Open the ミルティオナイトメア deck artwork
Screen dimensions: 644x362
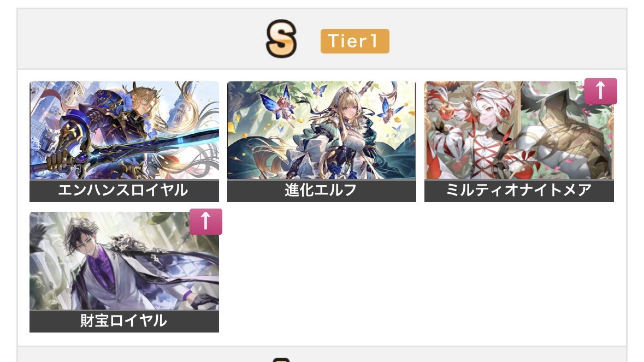coord(519,130)
